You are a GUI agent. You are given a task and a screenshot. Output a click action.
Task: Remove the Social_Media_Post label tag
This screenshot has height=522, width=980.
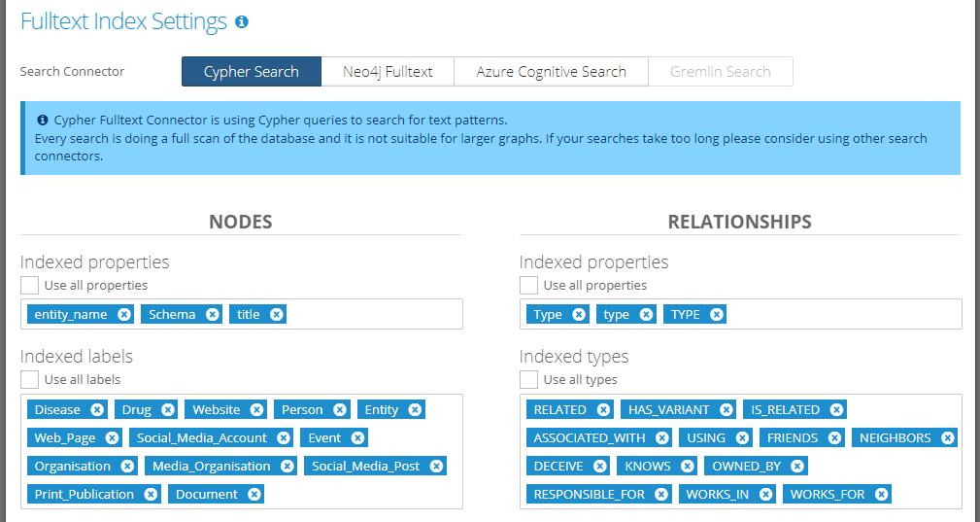tap(437, 466)
